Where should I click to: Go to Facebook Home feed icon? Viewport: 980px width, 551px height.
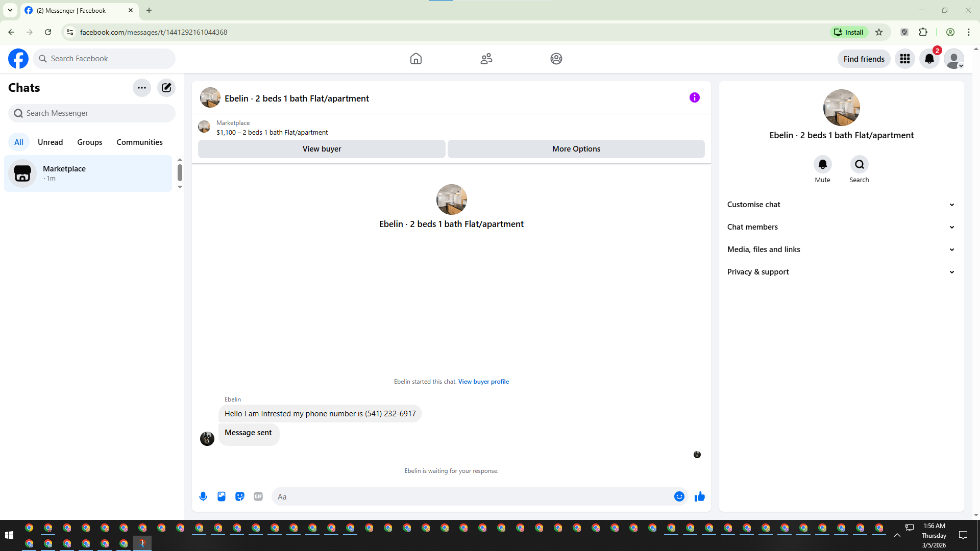pos(416,59)
